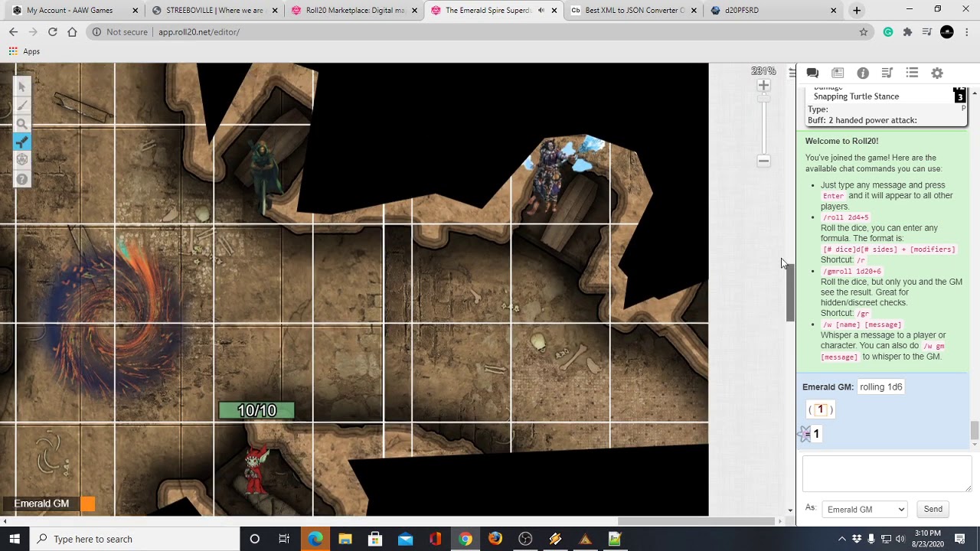This screenshot has height=551, width=980.
Task: Open the Grammarly extension icon
Action: pyautogui.click(x=888, y=31)
